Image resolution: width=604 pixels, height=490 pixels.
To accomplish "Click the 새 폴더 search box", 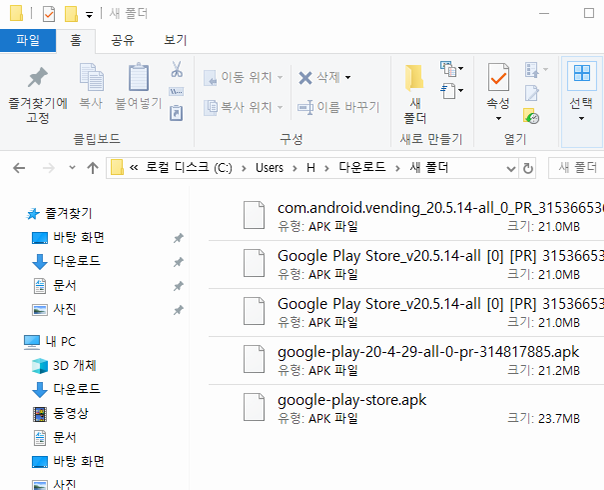I will 576,168.
